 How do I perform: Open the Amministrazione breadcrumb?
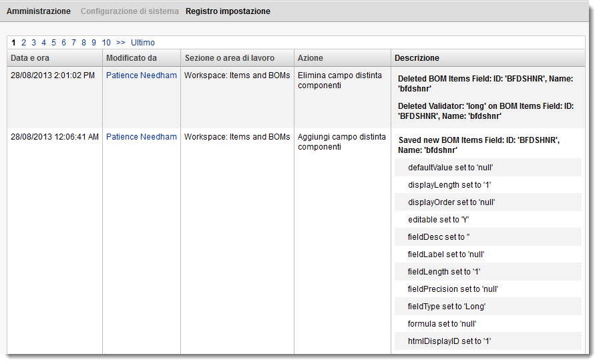click(x=39, y=11)
